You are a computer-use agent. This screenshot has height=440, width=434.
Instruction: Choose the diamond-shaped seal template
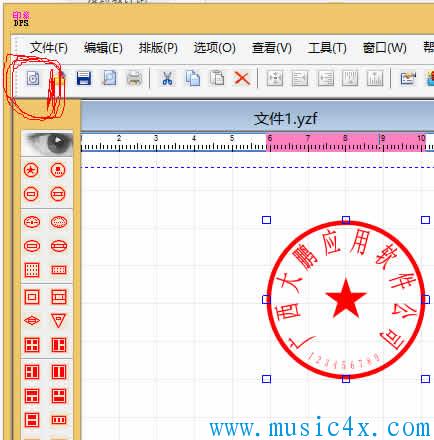pos(32,321)
